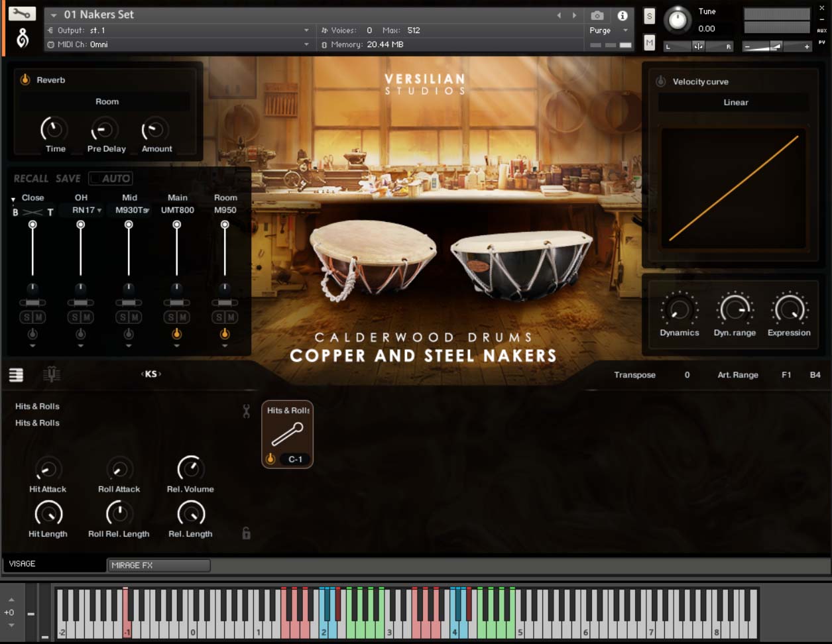Show instrument info via the 'i' icon

click(x=622, y=15)
